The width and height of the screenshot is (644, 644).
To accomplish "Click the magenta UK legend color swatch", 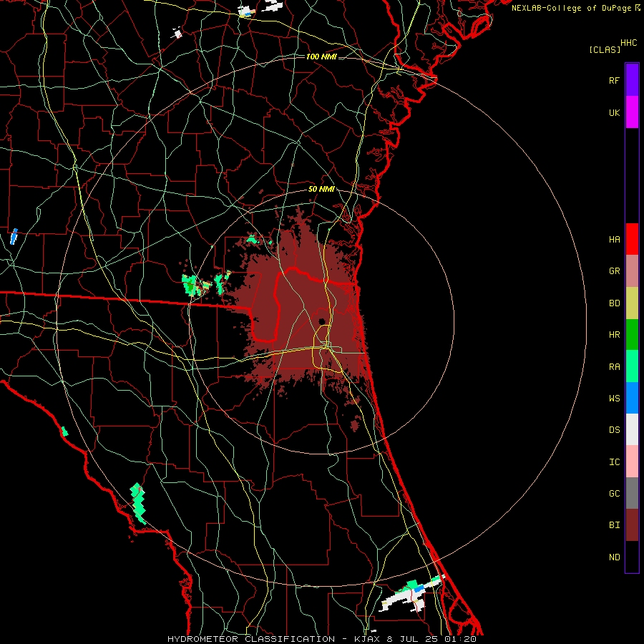I will coord(632,112).
